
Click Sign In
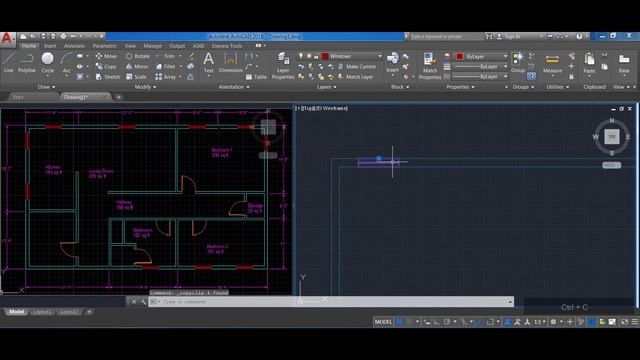click(509, 36)
